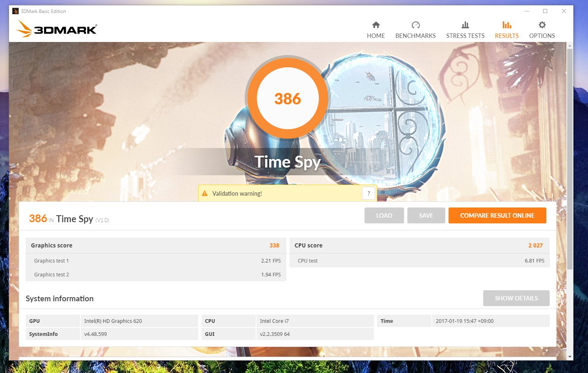Image resolution: width=588 pixels, height=373 pixels.
Task: Click the scrollbar down arrow
Action: [570, 357]
